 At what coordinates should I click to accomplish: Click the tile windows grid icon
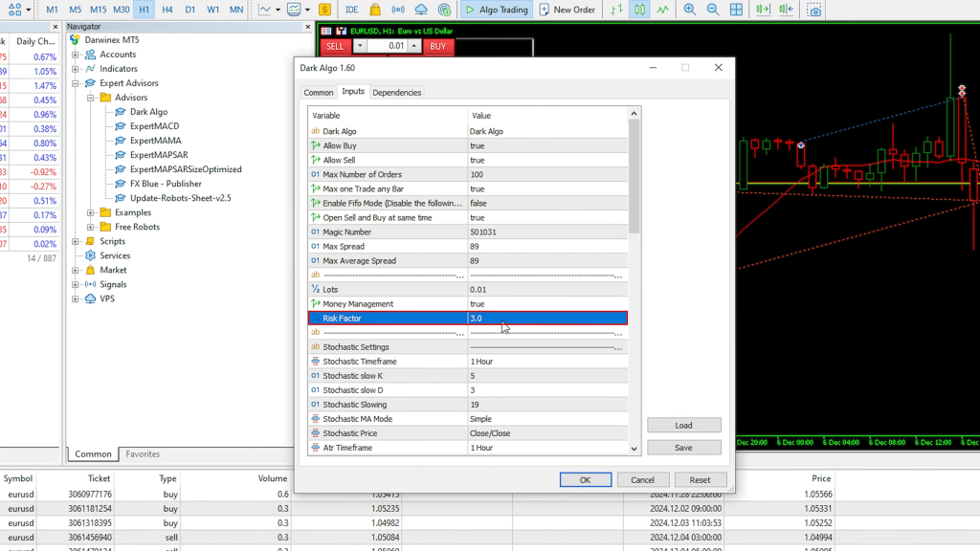(736, 10)
